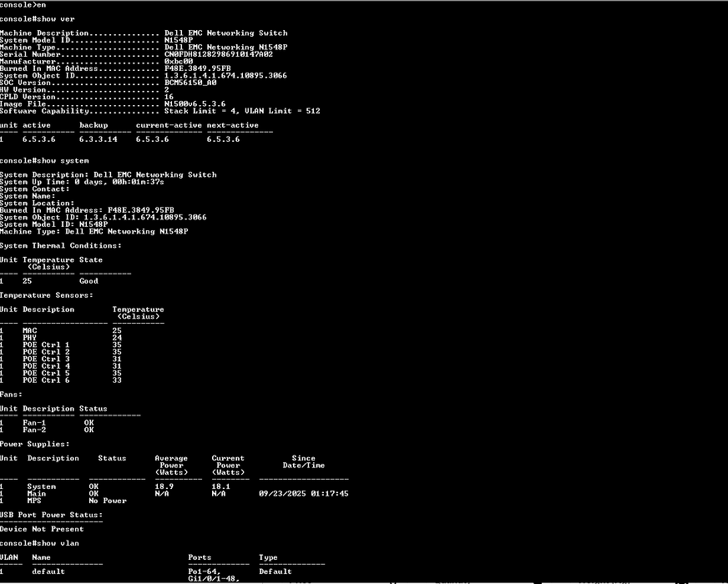
Task: Click the "Fan-2" entry
Action: coord(34,430)
